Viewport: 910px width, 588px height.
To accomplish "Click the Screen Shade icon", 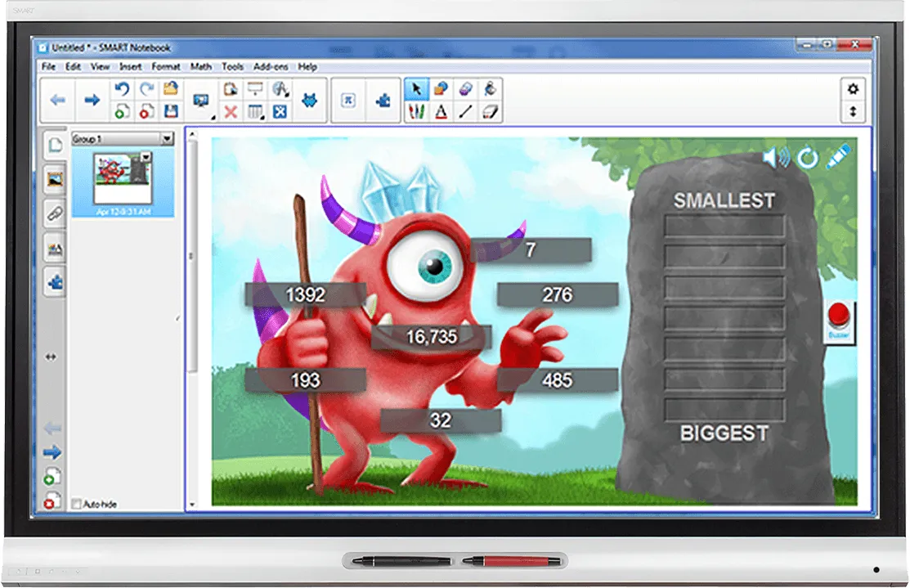I will [x=255, y=89].
